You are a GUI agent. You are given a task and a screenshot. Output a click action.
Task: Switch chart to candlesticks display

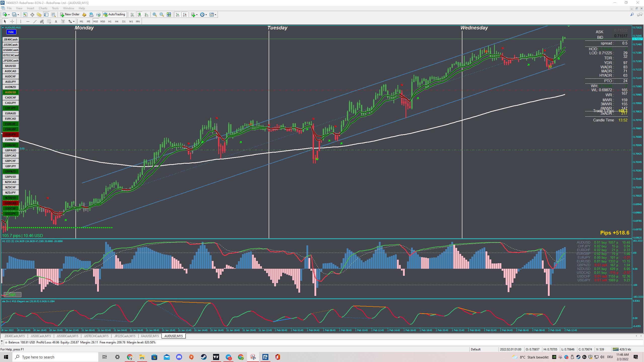coord(139,15)
